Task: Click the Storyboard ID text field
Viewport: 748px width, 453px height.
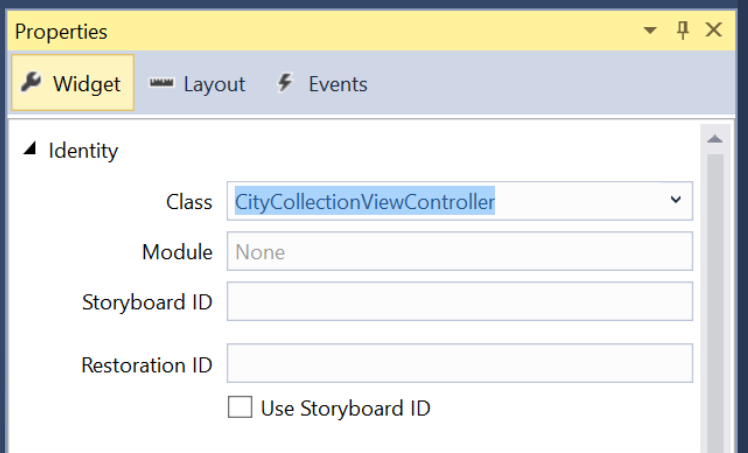Action: [x=460, y=301]
